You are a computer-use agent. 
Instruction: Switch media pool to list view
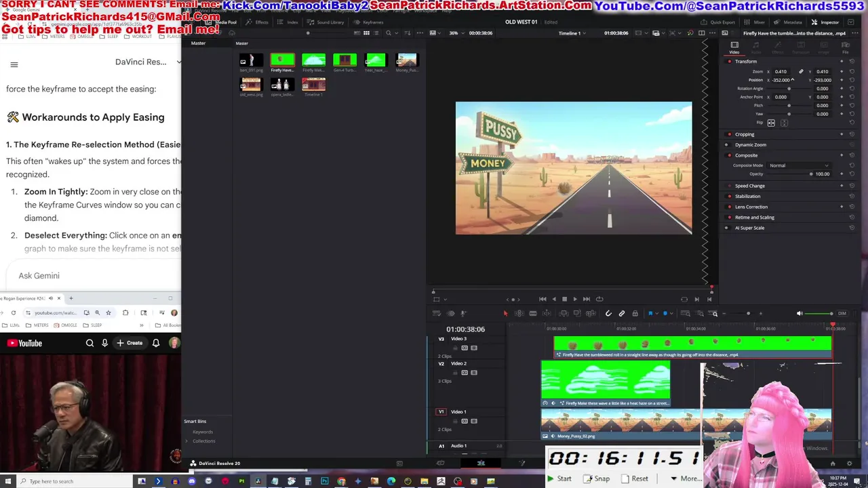(376, 33)
